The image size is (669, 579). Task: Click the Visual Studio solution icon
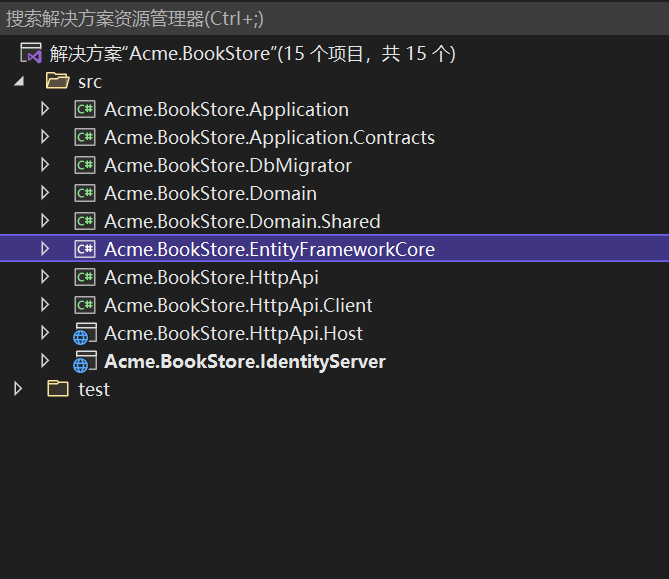coord(31,53)
